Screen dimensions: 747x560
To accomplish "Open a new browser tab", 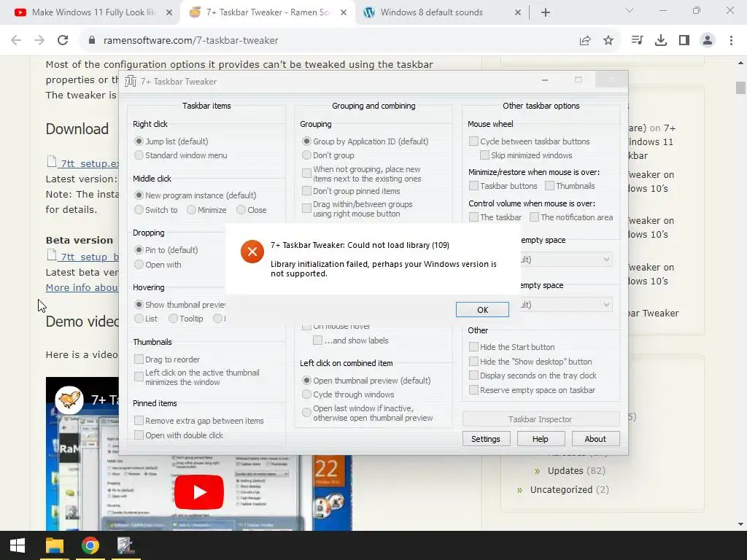I will (546, 12).
